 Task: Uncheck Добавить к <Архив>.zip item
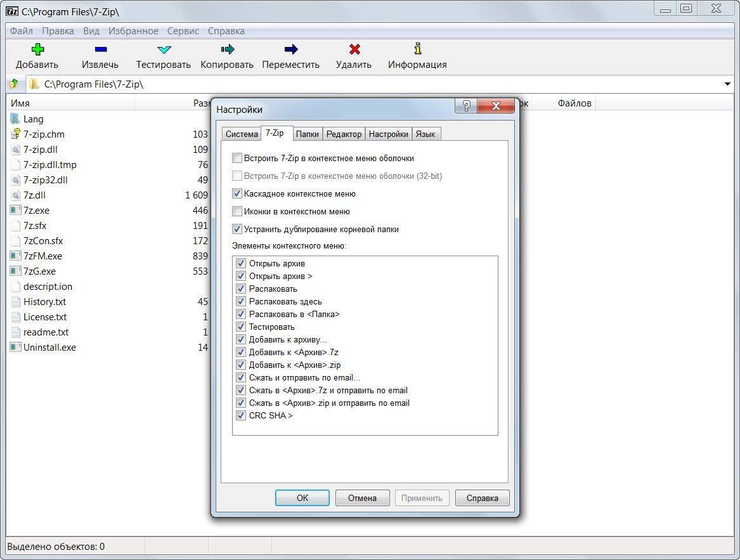[x=241, y=365]
